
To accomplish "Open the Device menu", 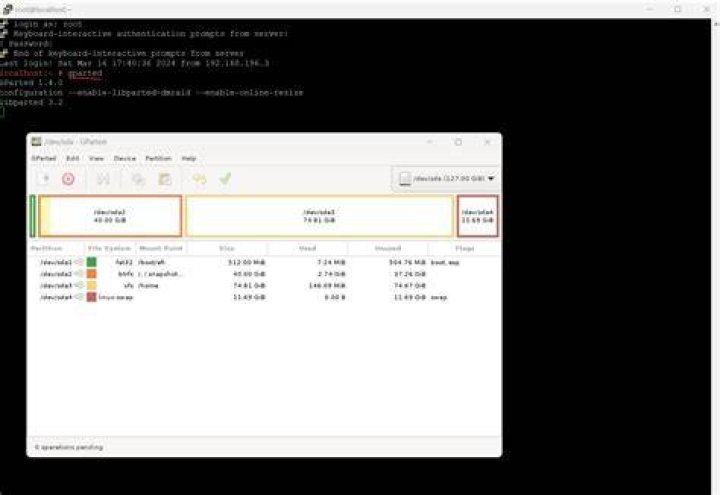I will pyautogui.click(x=125, y=158).
